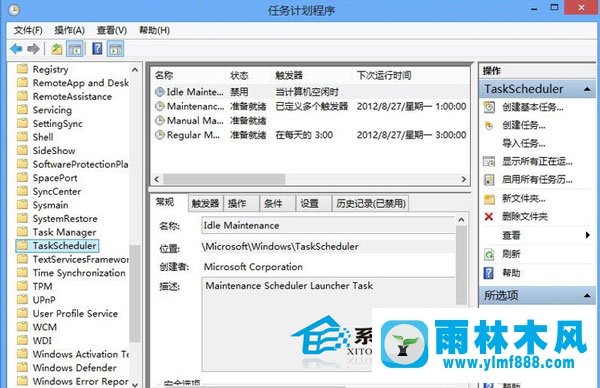The image size is (600, 388).
Task: Select the SyncCenter tree folder
Action: click(x=57, y=191)
